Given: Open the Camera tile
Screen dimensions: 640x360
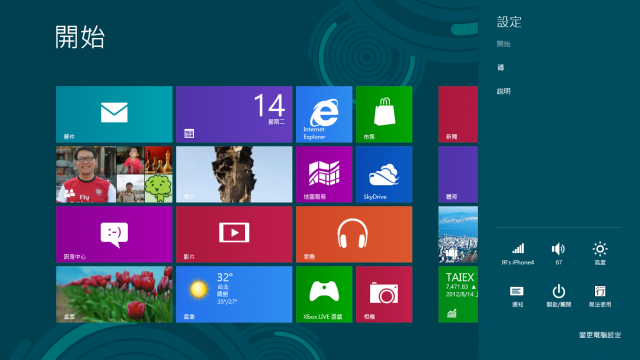Looking at the screenshot, I should tap(384, 294).
